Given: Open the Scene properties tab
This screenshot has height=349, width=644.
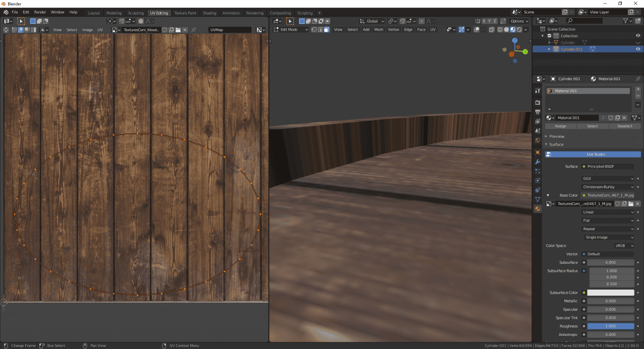Looking at the screenshot, I should (537, 131).
